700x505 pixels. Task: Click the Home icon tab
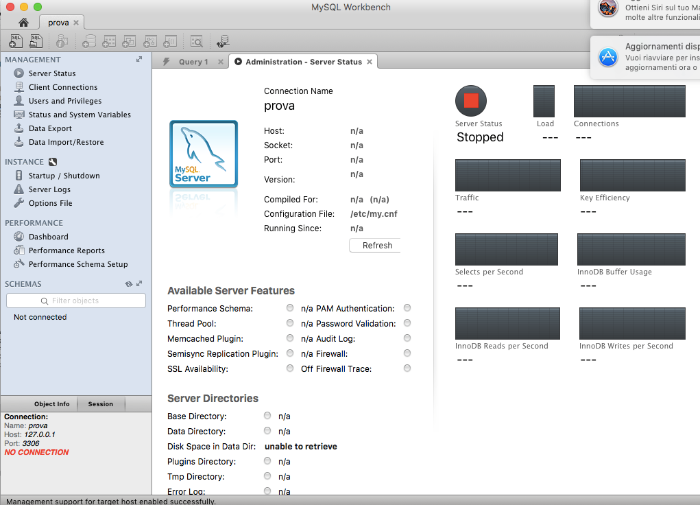point(24,22)
